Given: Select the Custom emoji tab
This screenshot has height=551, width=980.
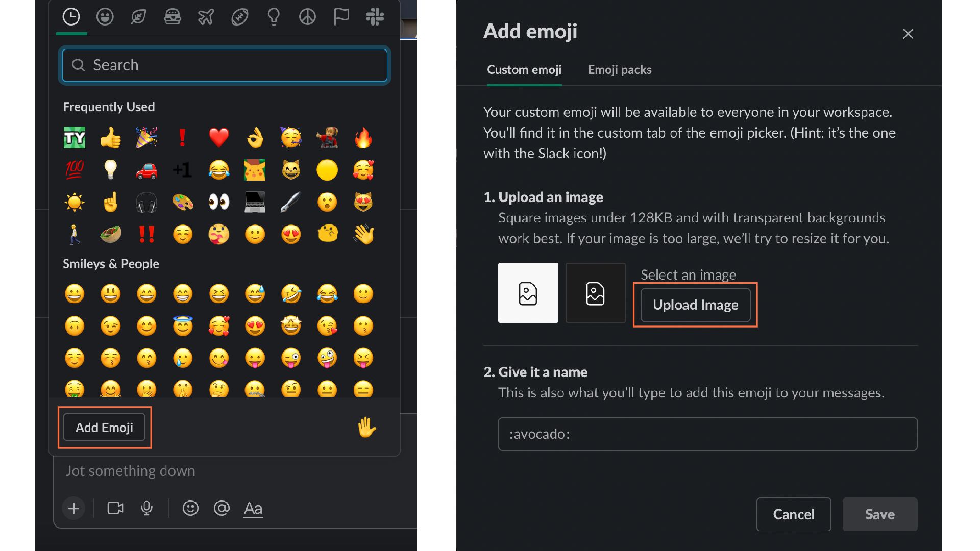Looking at the screenshot, I should tap(524, 70).
